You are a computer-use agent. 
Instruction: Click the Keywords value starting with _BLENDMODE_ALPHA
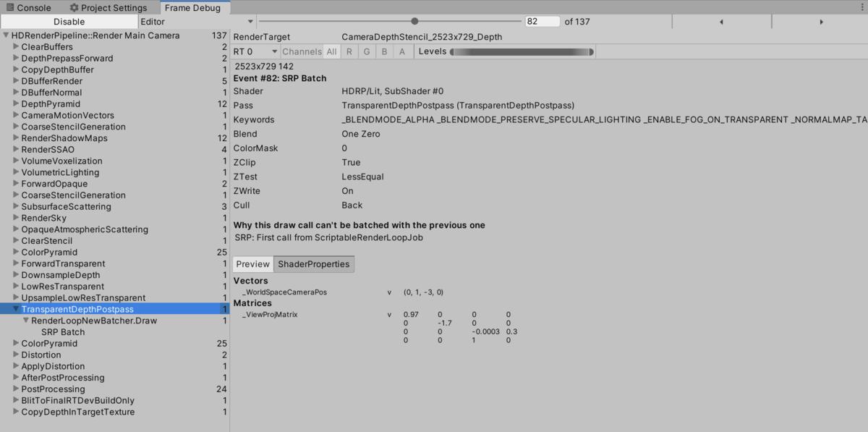(x=604, y=119)
